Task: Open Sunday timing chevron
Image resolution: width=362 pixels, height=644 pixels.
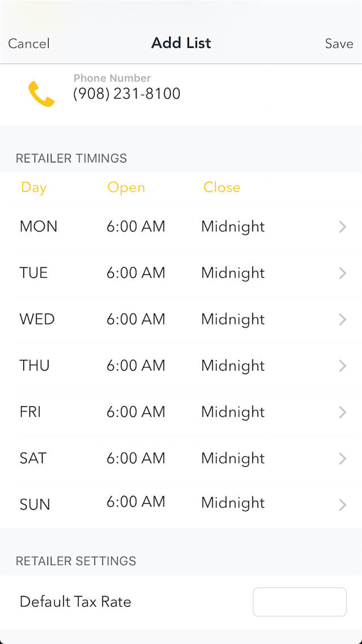Action: pos(342,505)
